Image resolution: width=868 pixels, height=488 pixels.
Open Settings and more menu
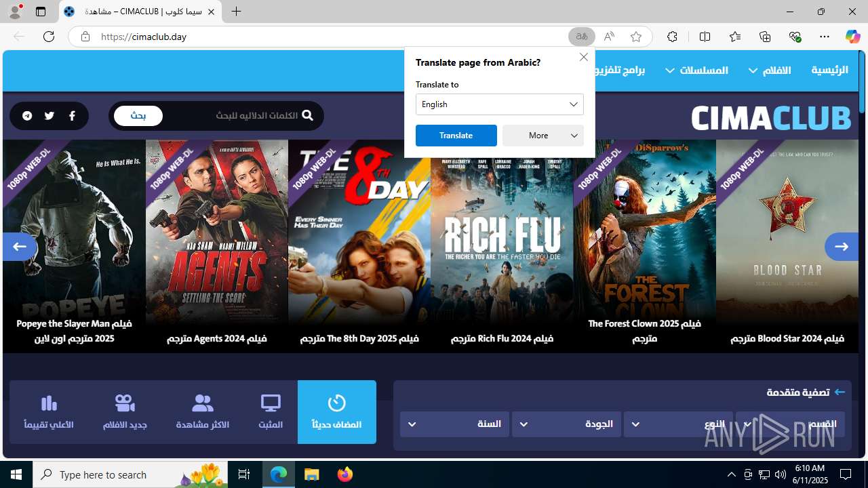(x=825, y=37)
